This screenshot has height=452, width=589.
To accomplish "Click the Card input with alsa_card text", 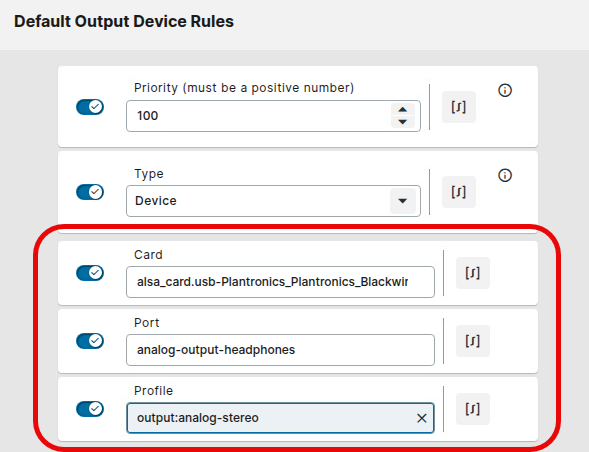I will 280,282.
